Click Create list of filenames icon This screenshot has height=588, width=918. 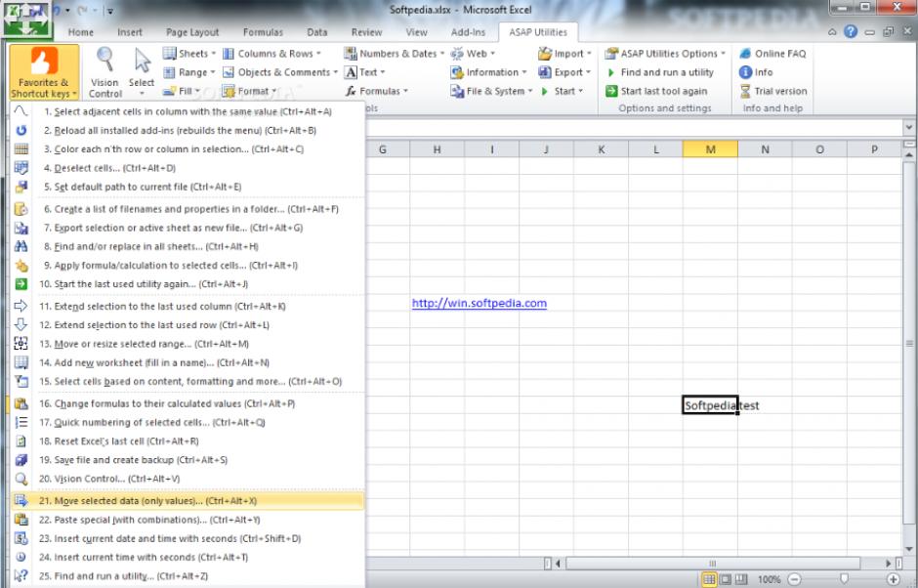tap(21, 208)
